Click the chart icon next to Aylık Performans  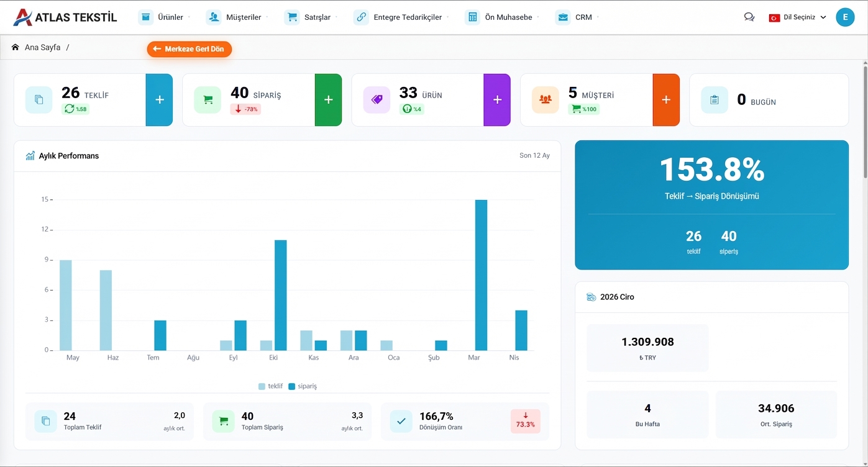(x=30, y=156)
